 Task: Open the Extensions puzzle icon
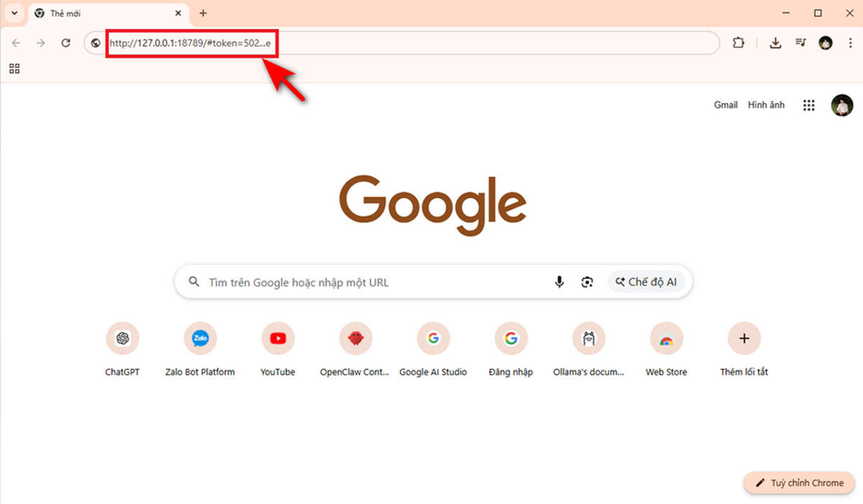[738, 43]
